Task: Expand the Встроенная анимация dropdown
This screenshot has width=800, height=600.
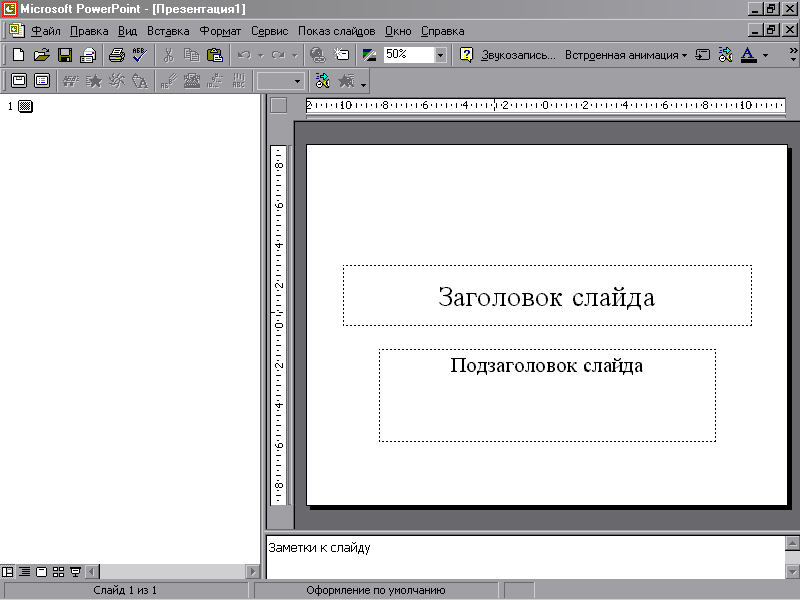Action: pyautogui.click(x=684, y=55)
